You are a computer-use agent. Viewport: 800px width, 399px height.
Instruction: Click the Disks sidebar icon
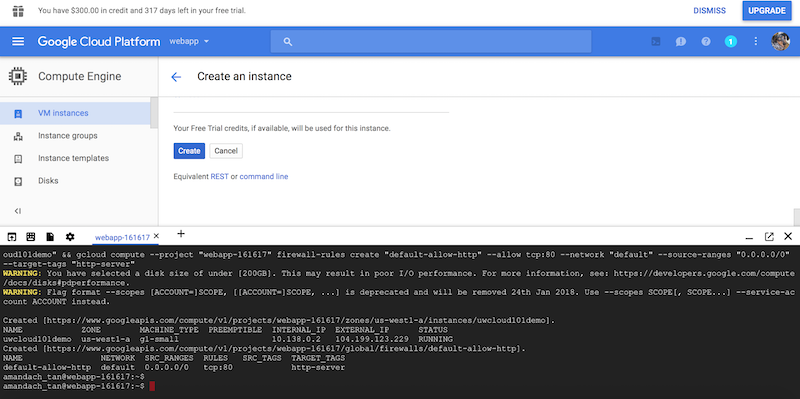pyautogui.click(x=18, y=181)
